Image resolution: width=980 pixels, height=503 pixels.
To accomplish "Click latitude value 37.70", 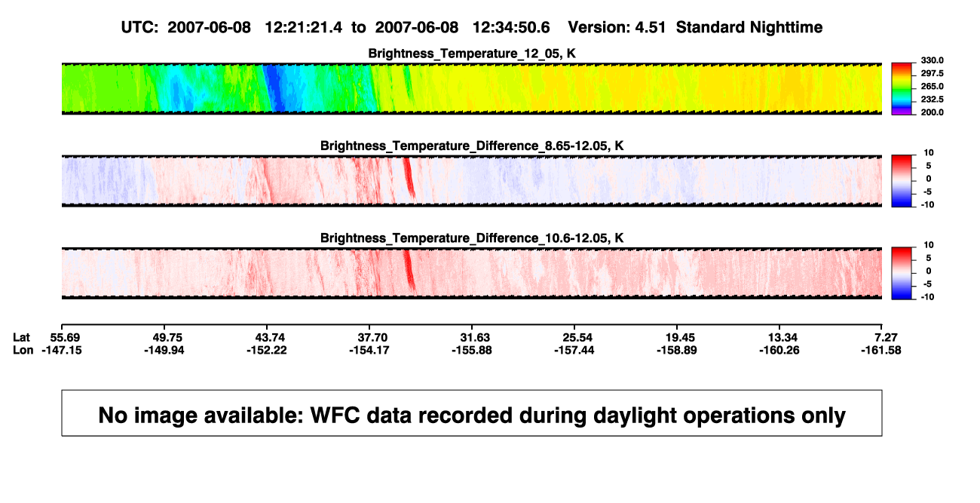I will [x=372, y=337].
